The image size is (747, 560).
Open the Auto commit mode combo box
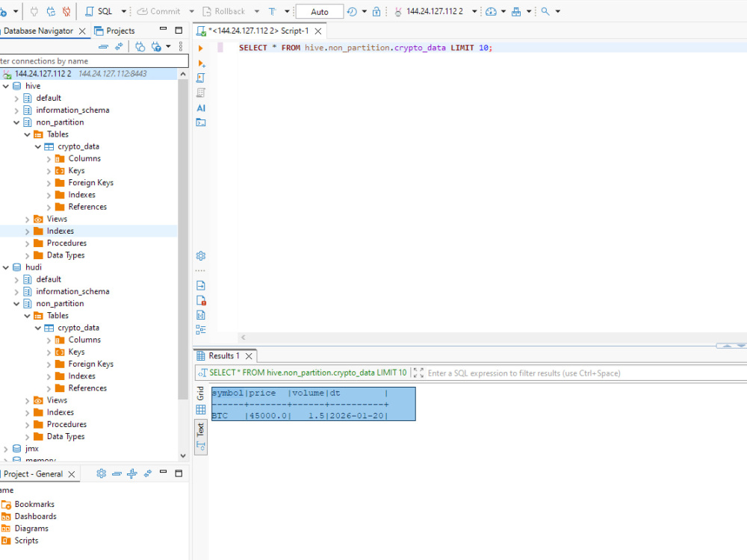pos(320,11)
